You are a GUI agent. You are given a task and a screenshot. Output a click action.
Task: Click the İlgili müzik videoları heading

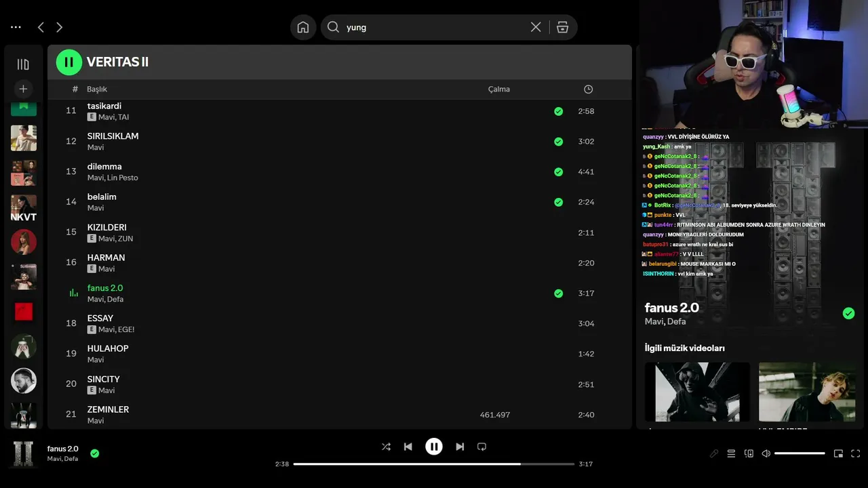click(685, 348)
